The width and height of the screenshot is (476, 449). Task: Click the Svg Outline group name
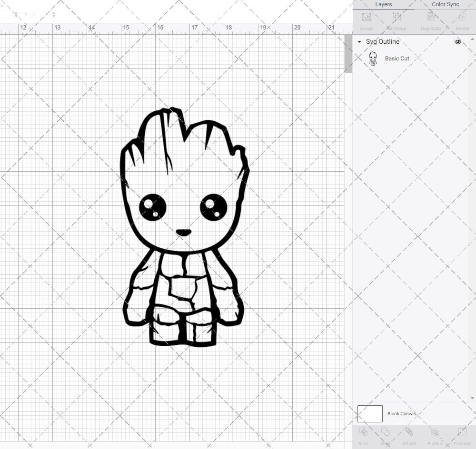(383, 42)
